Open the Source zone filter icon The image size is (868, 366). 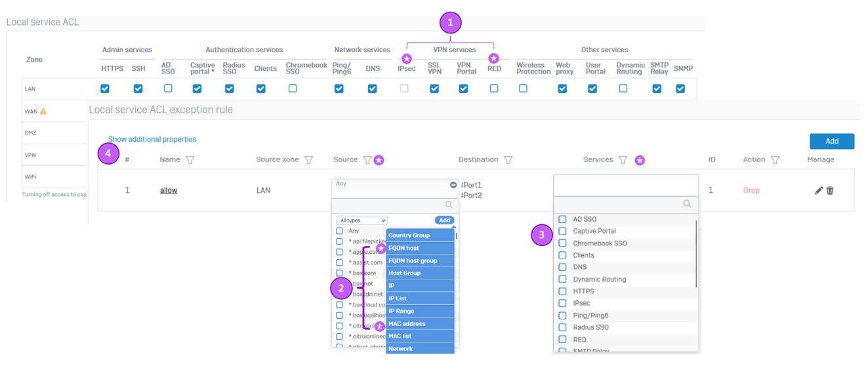[309, 160]
